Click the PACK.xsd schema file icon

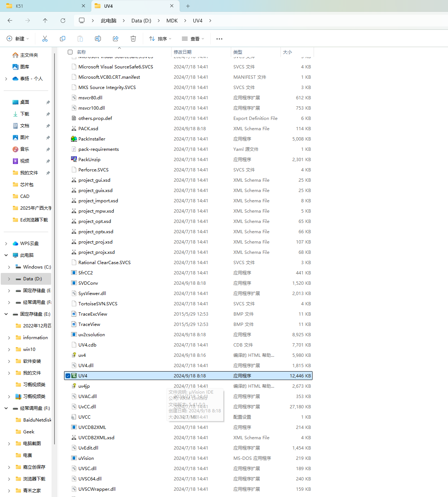click(74, 128)
